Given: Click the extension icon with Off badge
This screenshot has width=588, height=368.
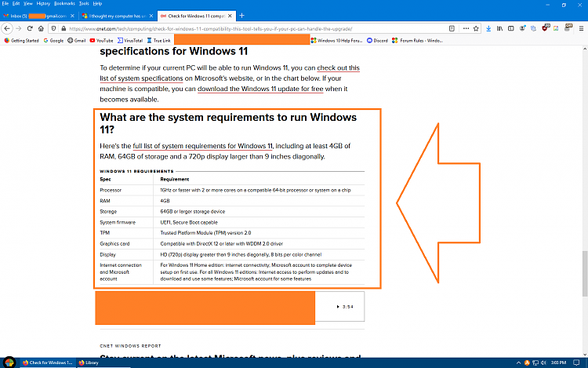Looking at the screenshot, I should (568, 27).
